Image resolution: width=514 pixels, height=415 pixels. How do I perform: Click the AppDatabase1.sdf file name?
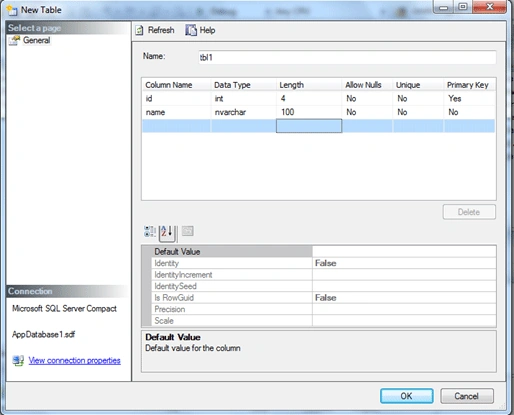coord(44,334)
